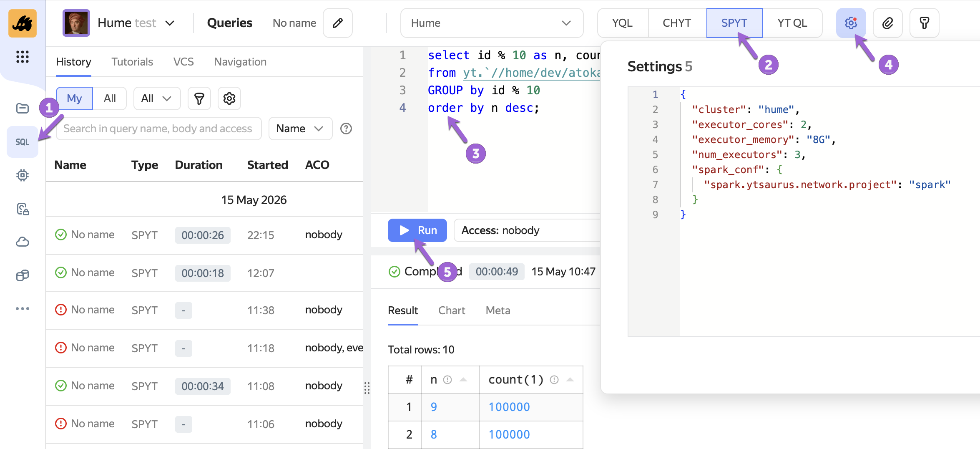Click failed status icon on 11:38 query
Screen dimensions: 980x449
[61, 310]
